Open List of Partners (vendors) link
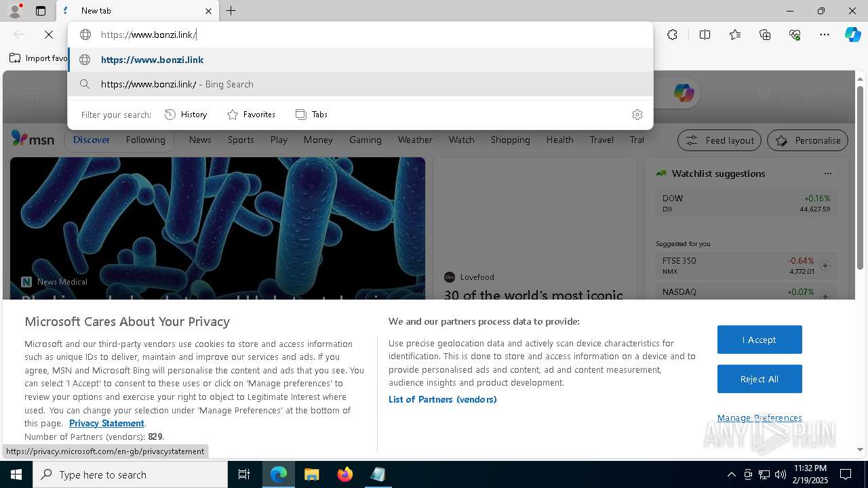This screenshot has height=488, width=868. (x=443, y=399)
